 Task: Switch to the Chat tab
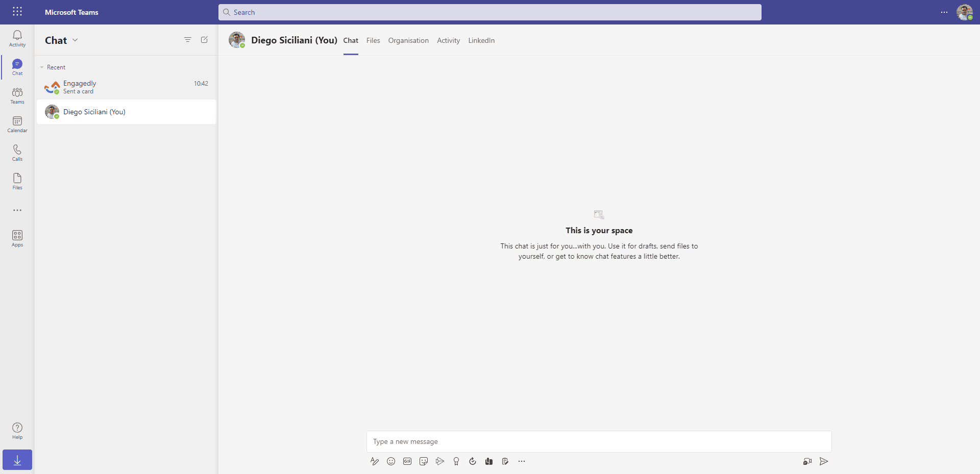click(351, 40)
